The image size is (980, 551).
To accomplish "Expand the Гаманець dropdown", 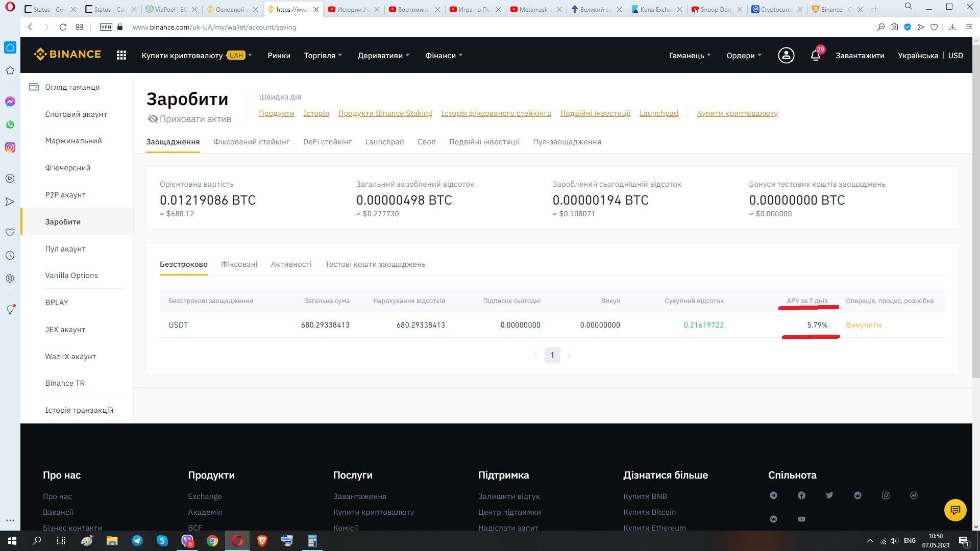I will (690, 55).
